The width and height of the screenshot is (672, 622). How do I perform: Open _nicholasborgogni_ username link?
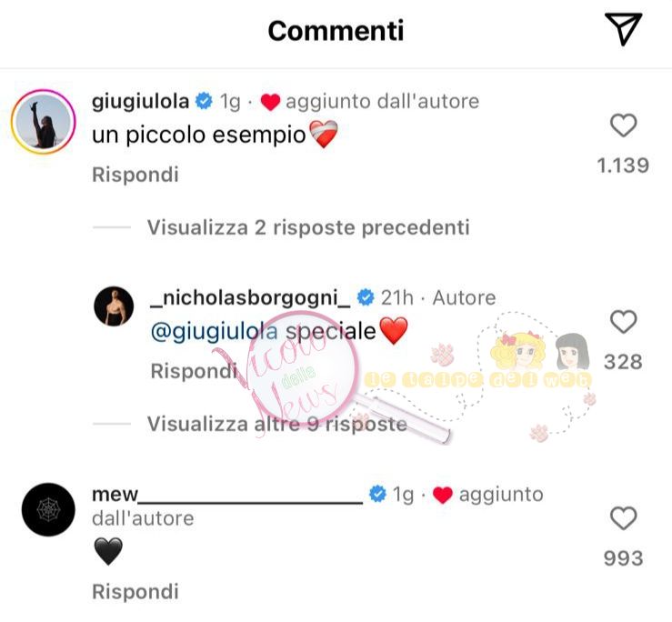coord(250,297)
